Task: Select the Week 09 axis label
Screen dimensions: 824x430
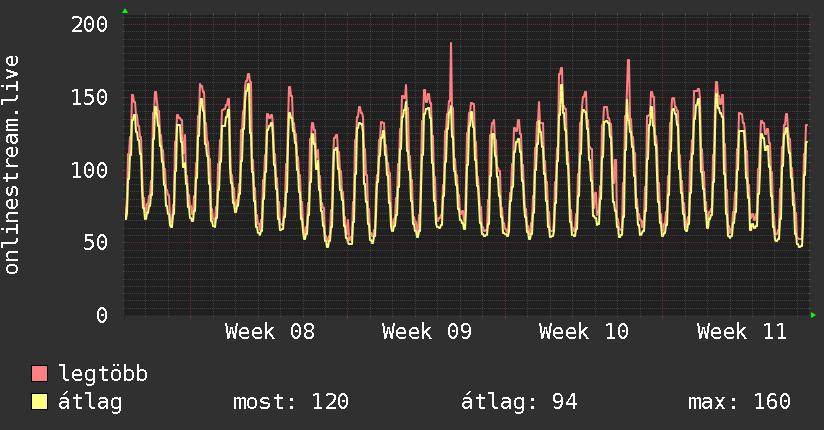Action: pos(427,332)
